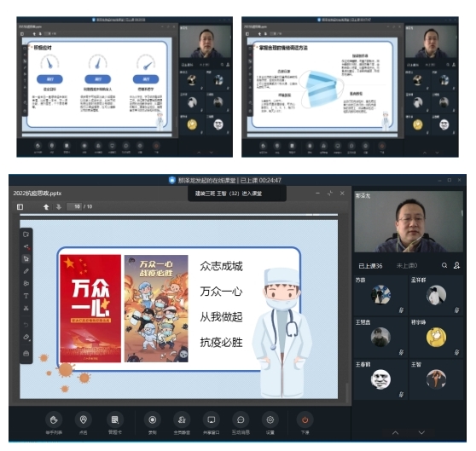Click the slide viewer vertical scrollbar
Image resolution: width=476 pixels, height=451 pixels.
click(347, 393)
